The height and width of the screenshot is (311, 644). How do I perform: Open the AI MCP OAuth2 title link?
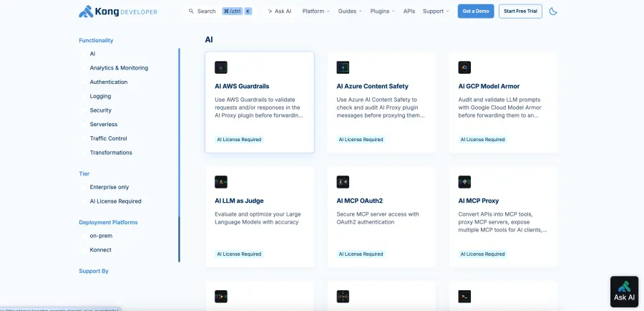tap(359, 201)
